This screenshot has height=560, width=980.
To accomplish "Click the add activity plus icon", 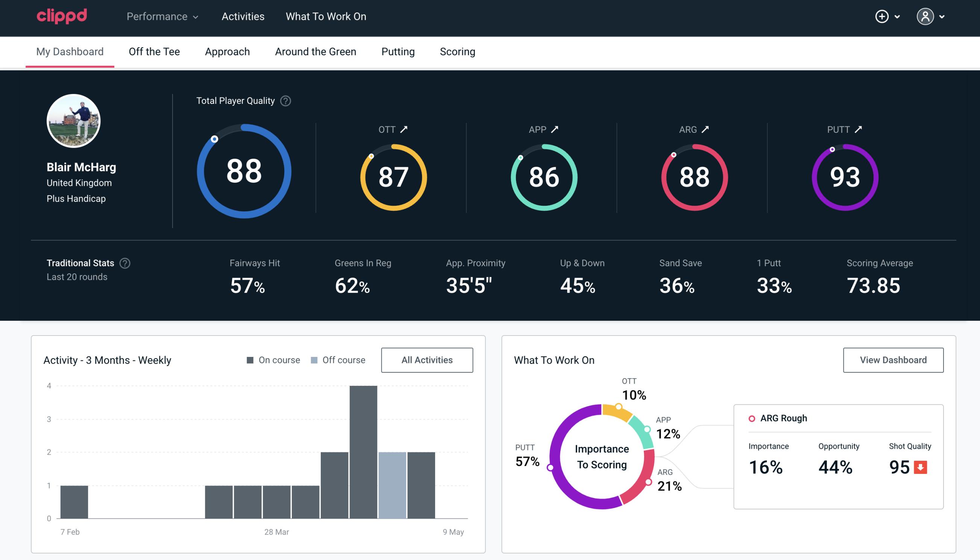I will pos(882,17).
